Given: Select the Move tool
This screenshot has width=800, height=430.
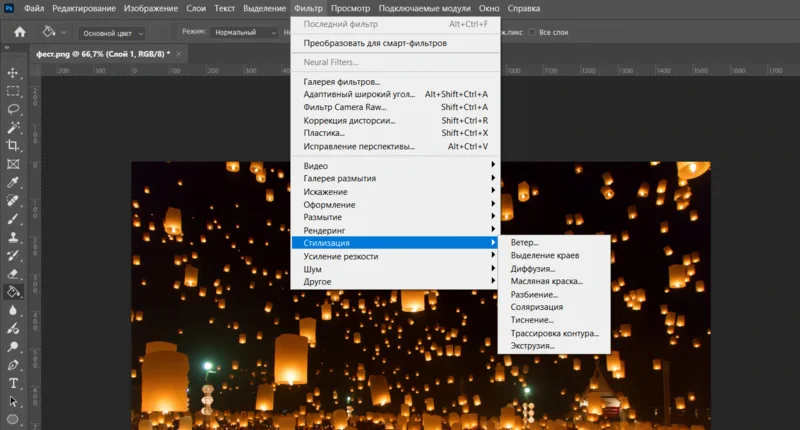Looking at the screenshot, I should tap(13, 73).
